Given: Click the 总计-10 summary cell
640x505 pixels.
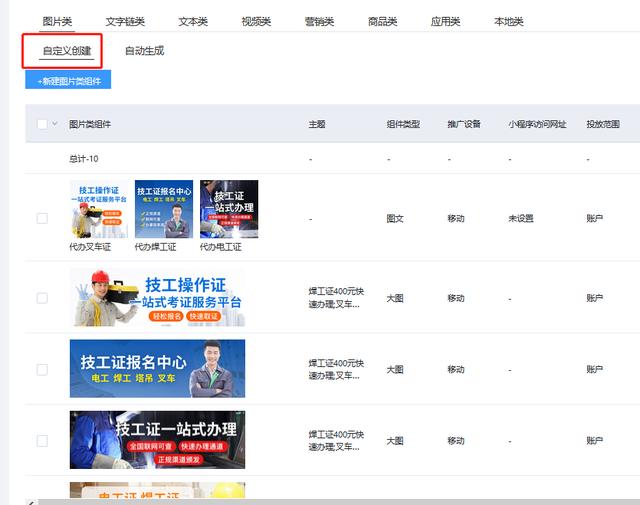Looking at the screenshot, I should point(84,159).
